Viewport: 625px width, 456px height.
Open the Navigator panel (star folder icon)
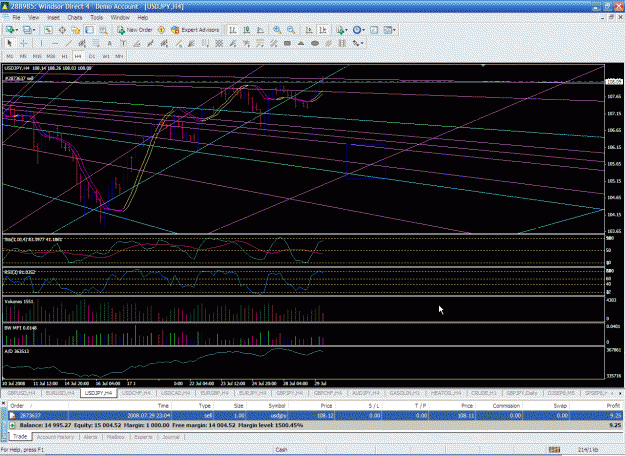tap(76, 30)
